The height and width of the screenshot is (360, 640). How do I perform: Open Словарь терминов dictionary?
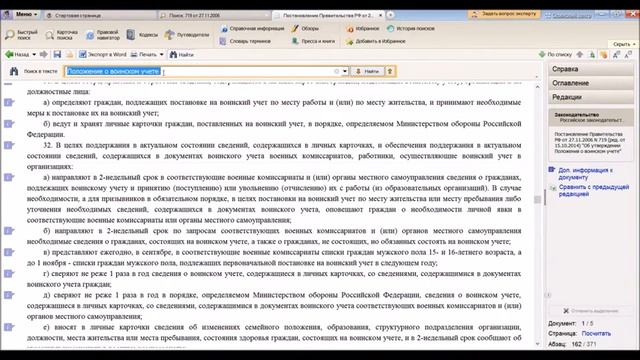click(245, 41)
